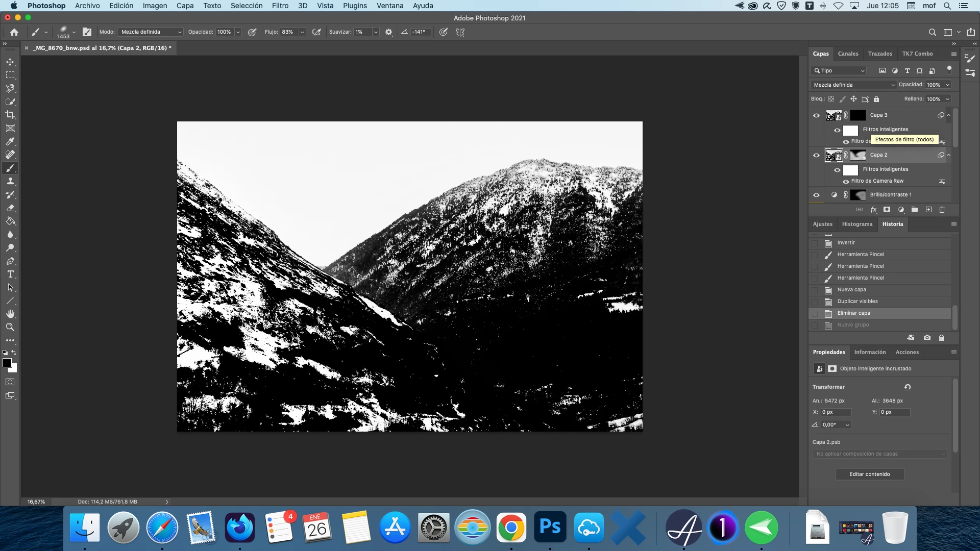The image size is (980, 551).
Task: Select the Eraser tool
Action: click(10, 208)
